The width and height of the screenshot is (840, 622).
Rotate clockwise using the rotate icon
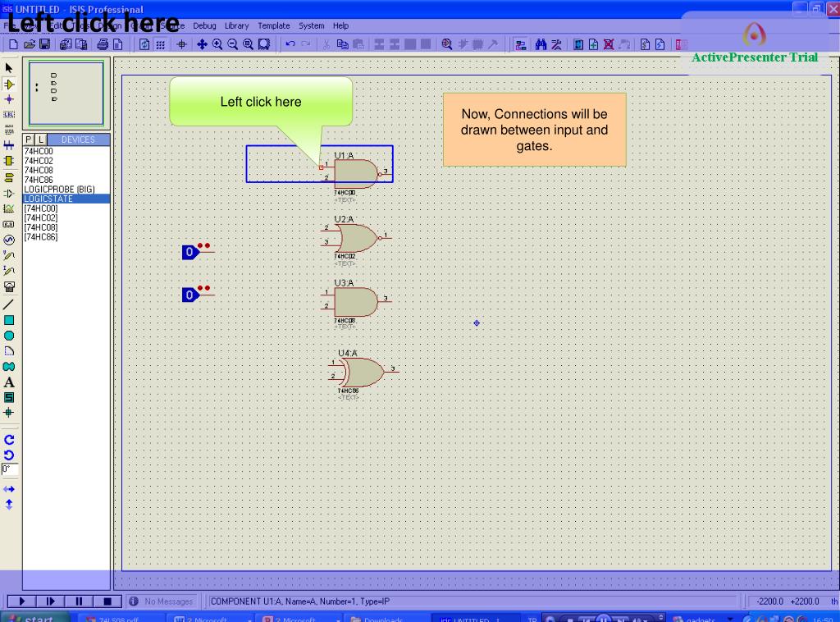tap(8, 440)
